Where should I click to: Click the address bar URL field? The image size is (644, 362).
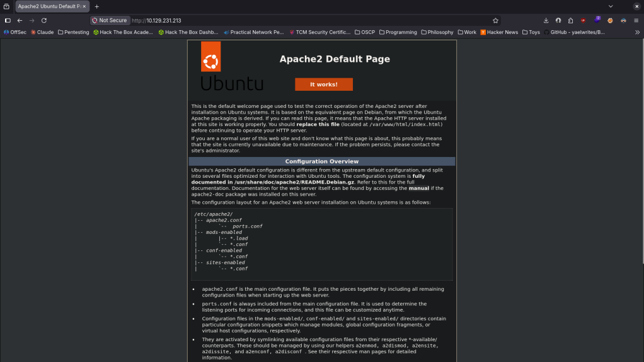pos(302,20)
